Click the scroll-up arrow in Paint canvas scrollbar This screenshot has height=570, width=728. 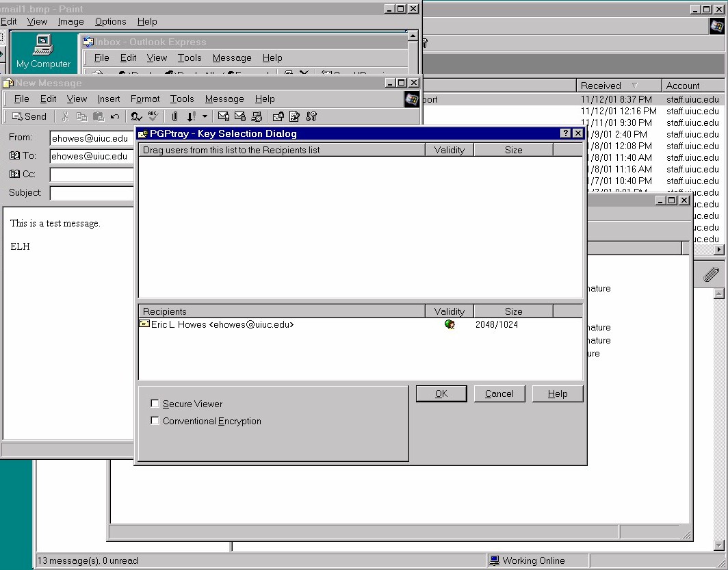(413, 36)
